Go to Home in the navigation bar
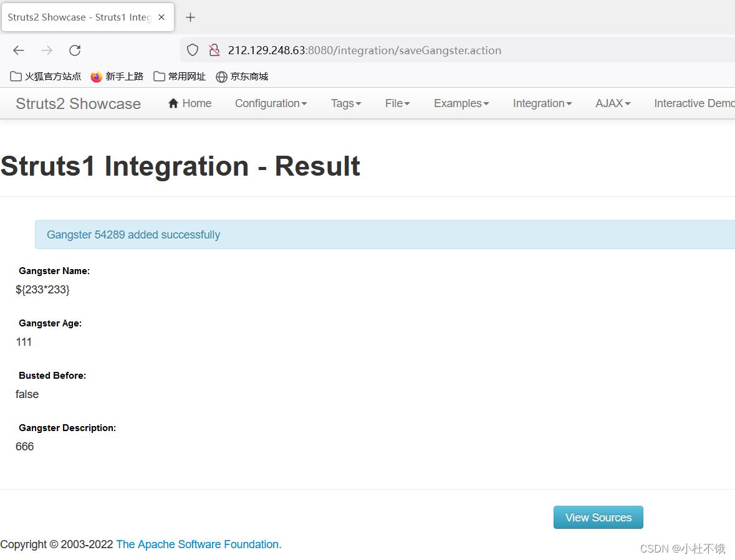735x560 pixels. (x=190, y=103)
